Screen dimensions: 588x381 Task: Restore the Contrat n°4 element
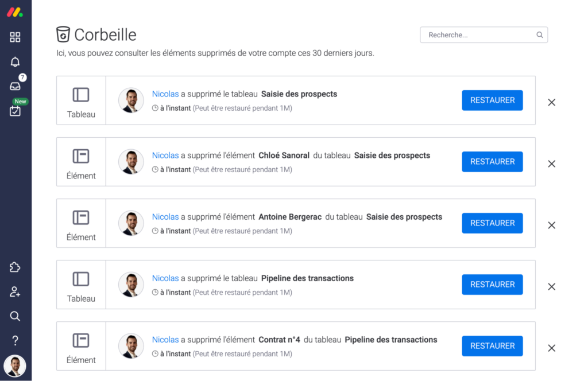pyautogui.click(x=492, y=346)
